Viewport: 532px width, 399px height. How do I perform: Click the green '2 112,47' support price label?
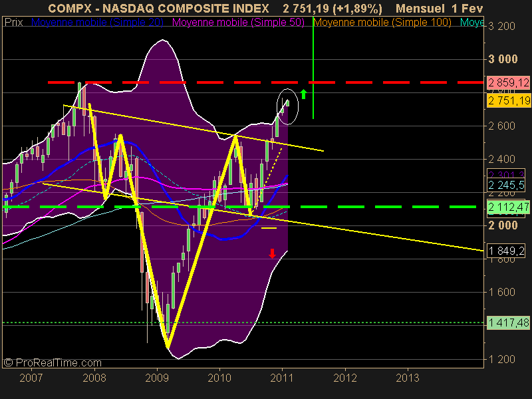[508, 207]
